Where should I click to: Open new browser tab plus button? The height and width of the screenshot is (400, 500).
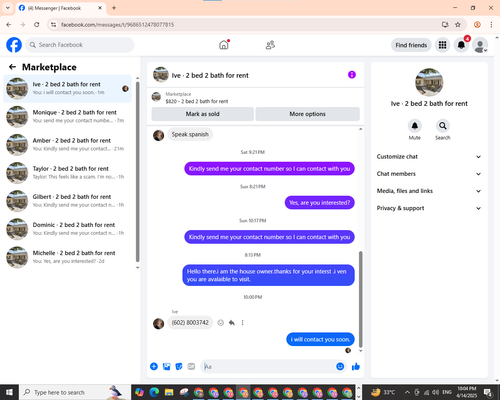114,8
